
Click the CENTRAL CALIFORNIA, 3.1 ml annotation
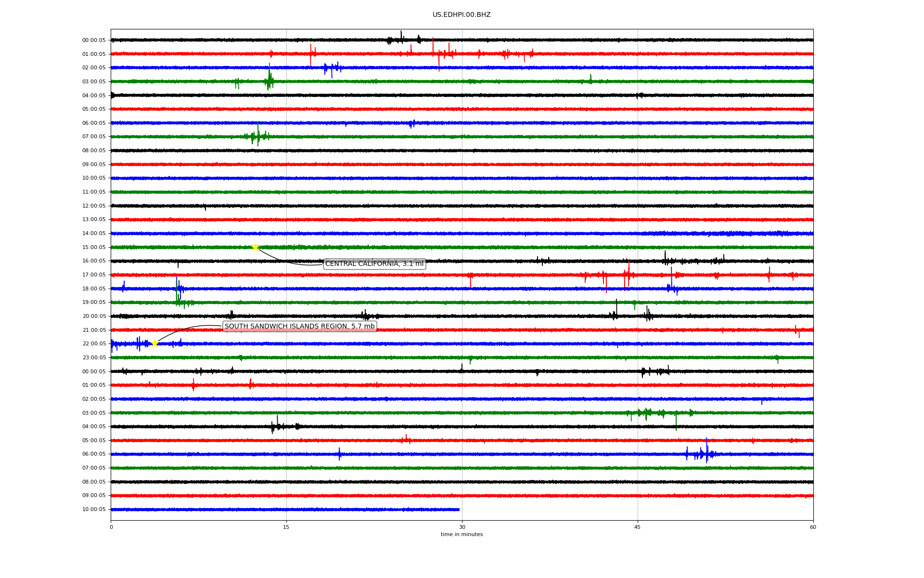coord(374,264)
